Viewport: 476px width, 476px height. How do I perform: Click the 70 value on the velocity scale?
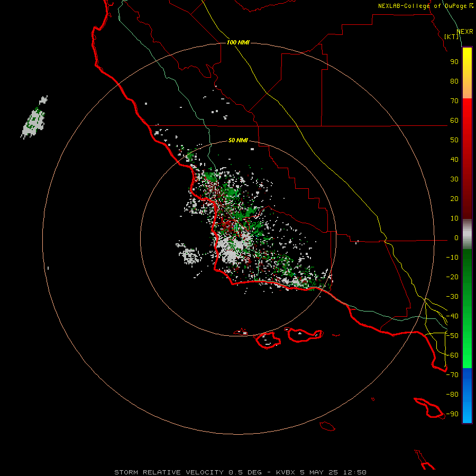454,101
